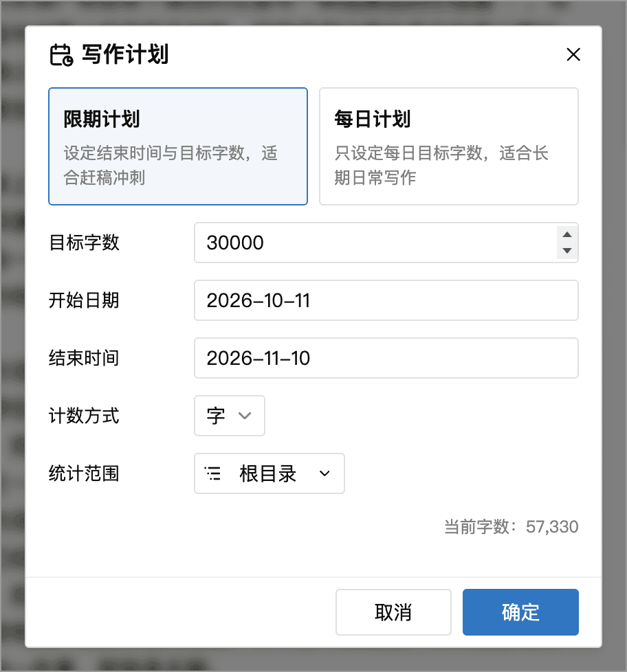Confirm the plan with 确定
Viewport: 627px width, 672px height.
[x=520, y=612]
